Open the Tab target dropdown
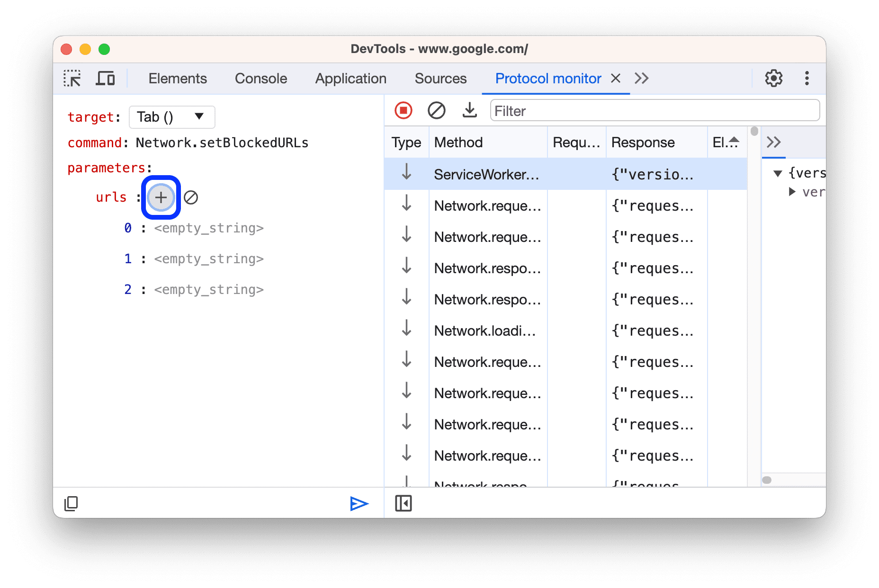 (171, 117)
